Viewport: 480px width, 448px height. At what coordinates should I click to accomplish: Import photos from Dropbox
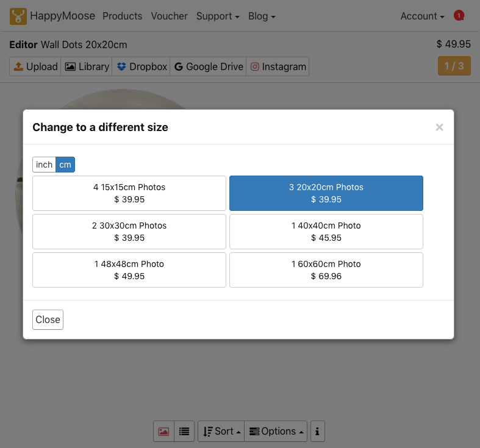coord(141,66)
